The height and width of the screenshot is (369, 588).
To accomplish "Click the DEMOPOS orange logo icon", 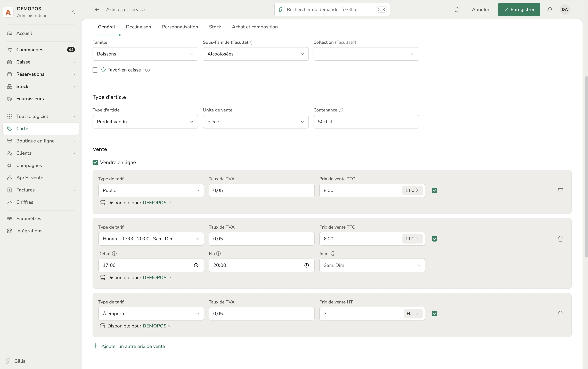I will [x=8, y=12].
